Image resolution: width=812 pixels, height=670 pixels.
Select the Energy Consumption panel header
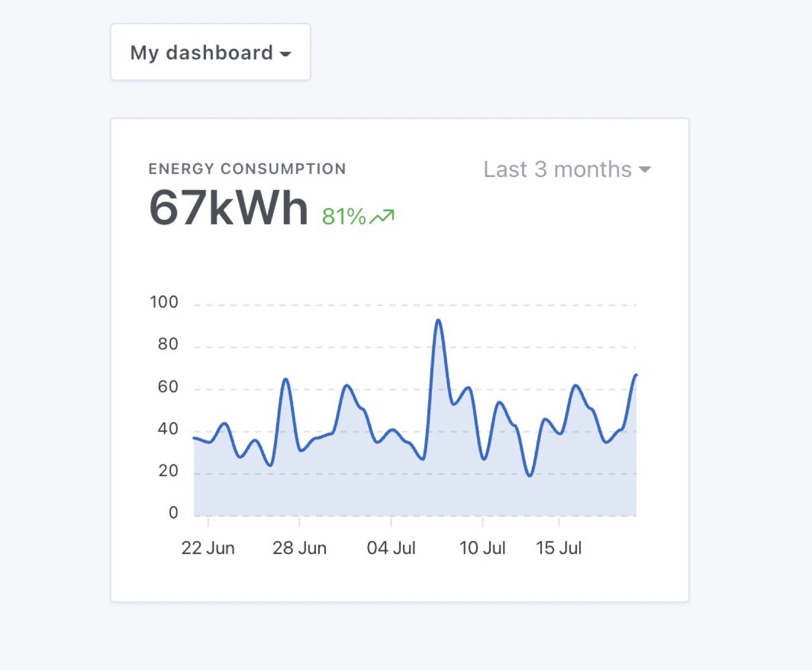(x=247, y=168)
